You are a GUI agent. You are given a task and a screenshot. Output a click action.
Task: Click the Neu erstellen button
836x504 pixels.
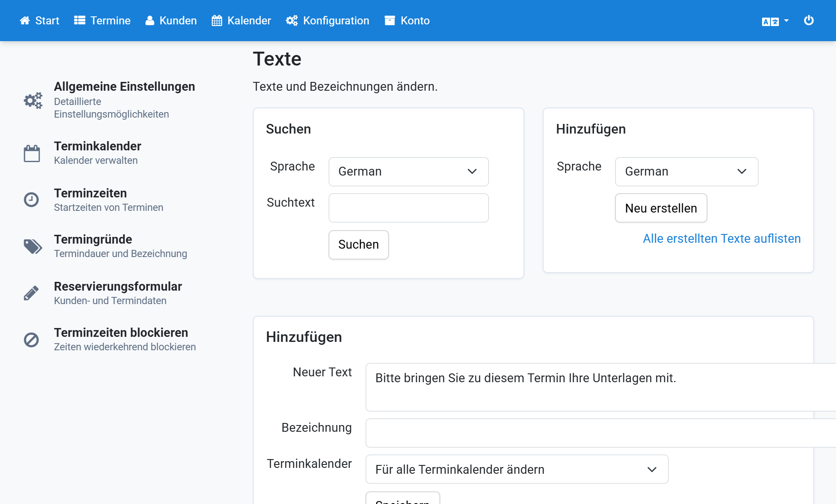[x=661, y=208]
